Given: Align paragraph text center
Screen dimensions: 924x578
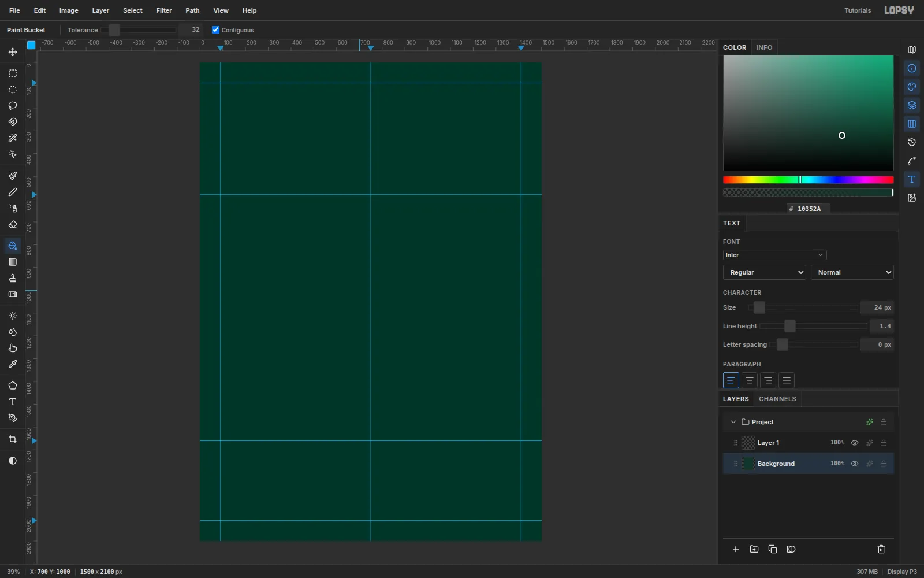Looking at the screenshot, I should point(750,380).
